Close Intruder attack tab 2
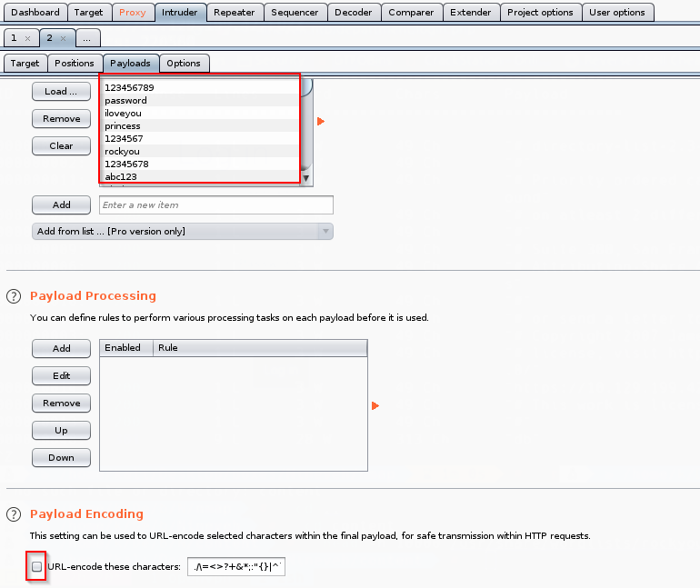 (63, 38)
